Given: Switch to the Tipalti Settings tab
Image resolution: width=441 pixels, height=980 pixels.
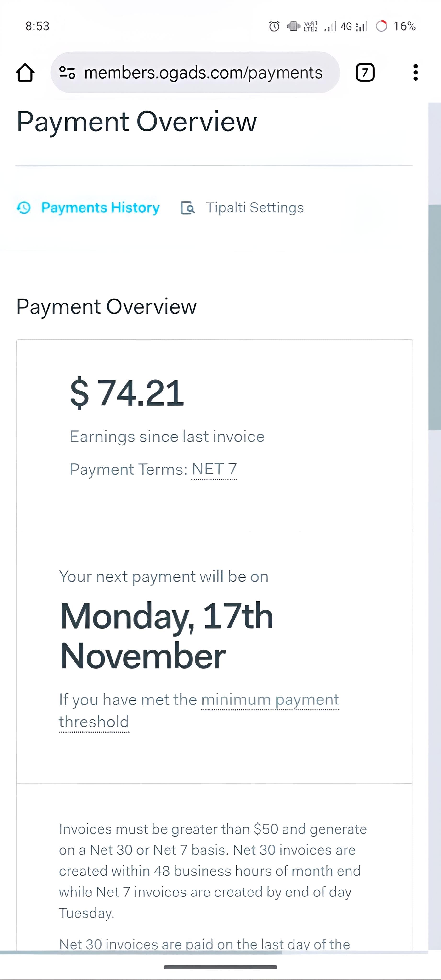Looking at the screenshot, I should tap(254, 208).
